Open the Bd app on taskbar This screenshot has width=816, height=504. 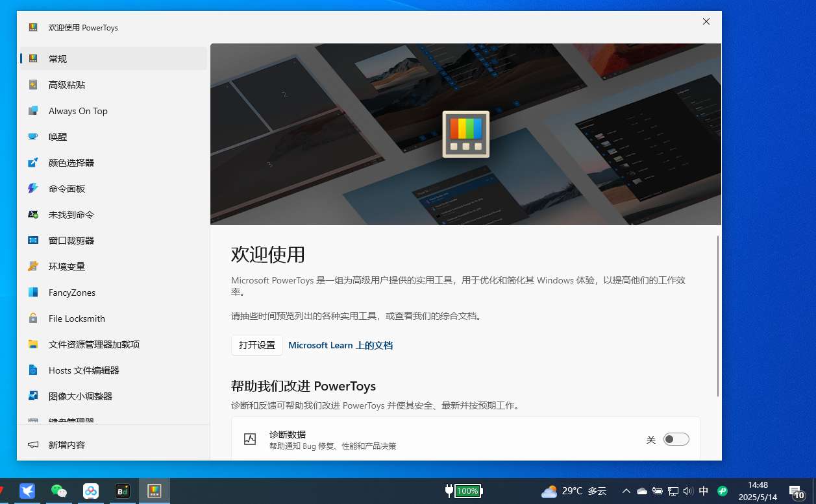point(123,491)
